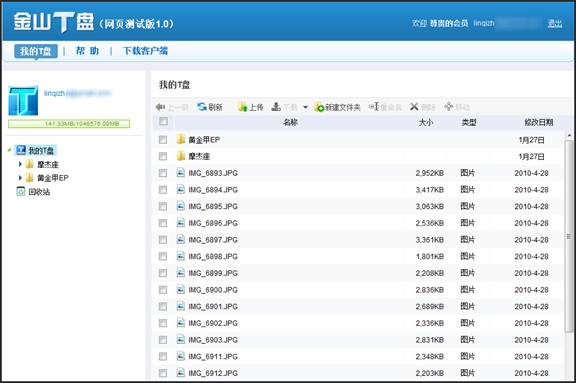
Task: Expand the 摩杰座 folder in sidebar tree
Action: pyautogui.click(x=20, y=164)
